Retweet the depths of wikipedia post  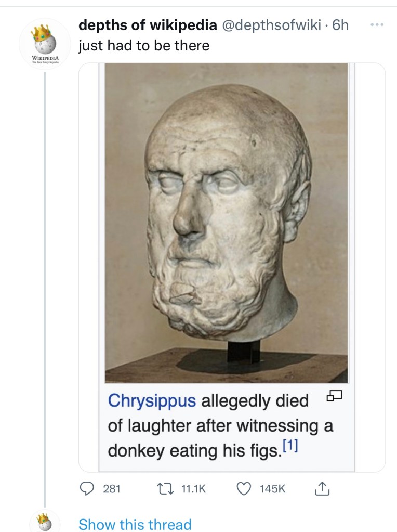[165, 488]
